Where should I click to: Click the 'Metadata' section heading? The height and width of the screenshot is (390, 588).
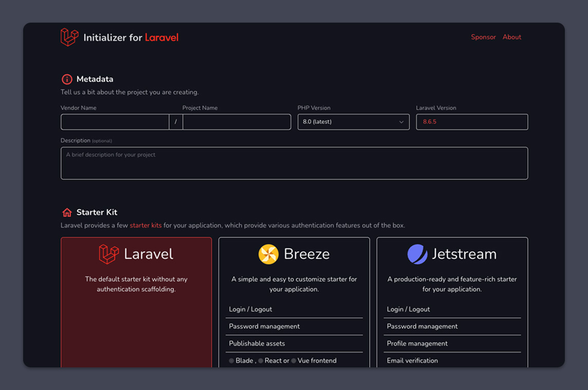95,79
